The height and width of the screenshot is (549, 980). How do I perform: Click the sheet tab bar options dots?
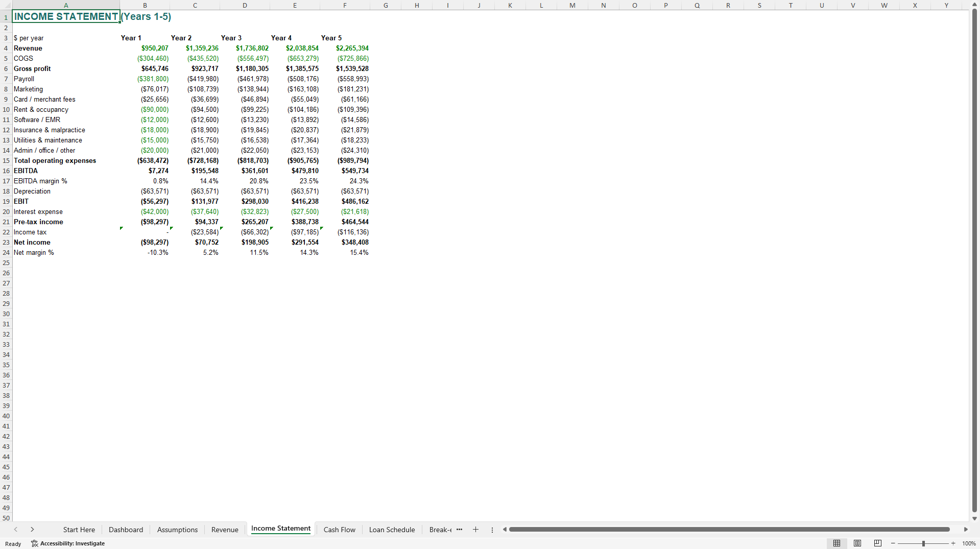tap(492, 530)
